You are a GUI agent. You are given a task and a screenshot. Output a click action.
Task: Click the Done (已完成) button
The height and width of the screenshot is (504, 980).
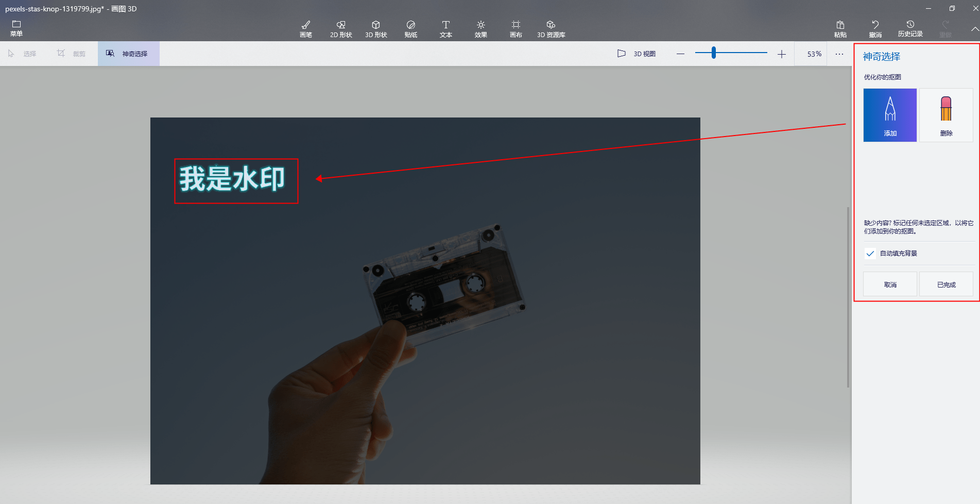(946, 284)
